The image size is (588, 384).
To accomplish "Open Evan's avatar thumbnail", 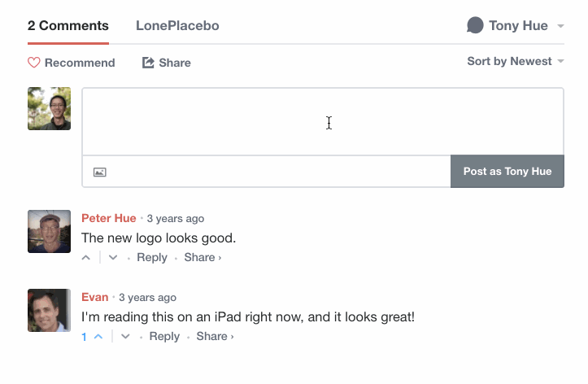I will coord(49,310).
